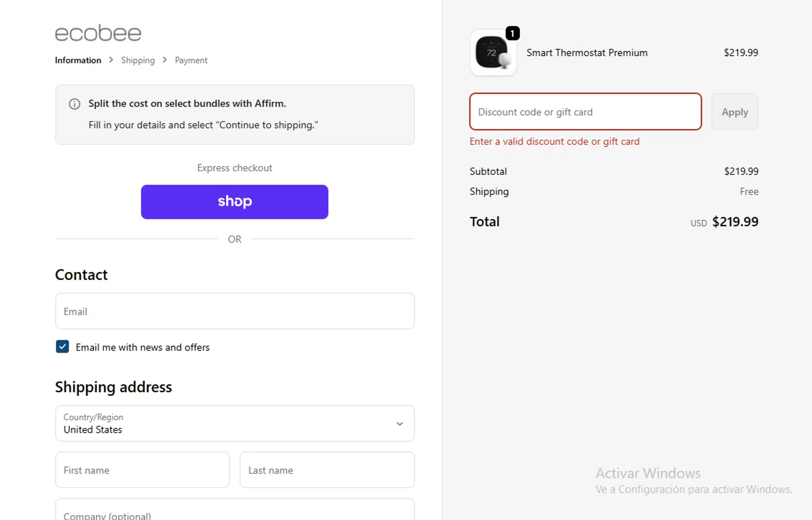Go to the Shipping breadcrumb step

[x=137, y=60]
